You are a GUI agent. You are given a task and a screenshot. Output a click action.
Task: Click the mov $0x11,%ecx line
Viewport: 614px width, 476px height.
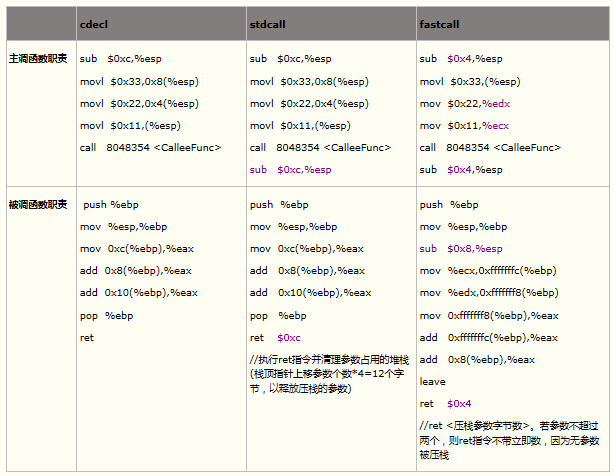click(x=465, y=126)
